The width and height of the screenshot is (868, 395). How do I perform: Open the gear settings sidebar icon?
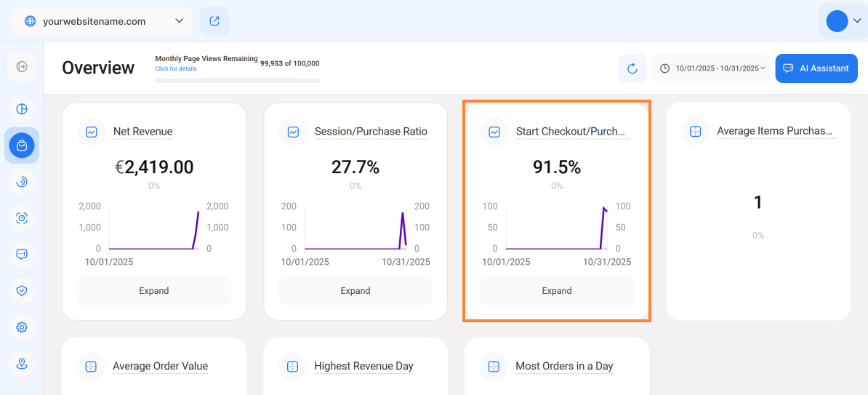[x=22, y=327]
